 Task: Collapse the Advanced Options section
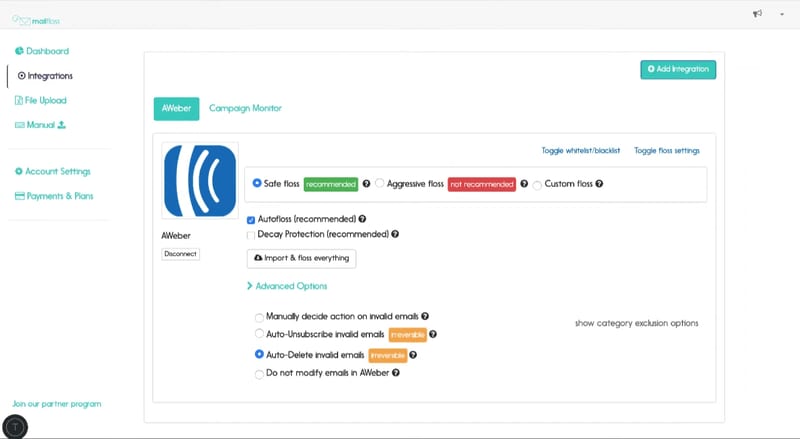[x=287, y=286]
